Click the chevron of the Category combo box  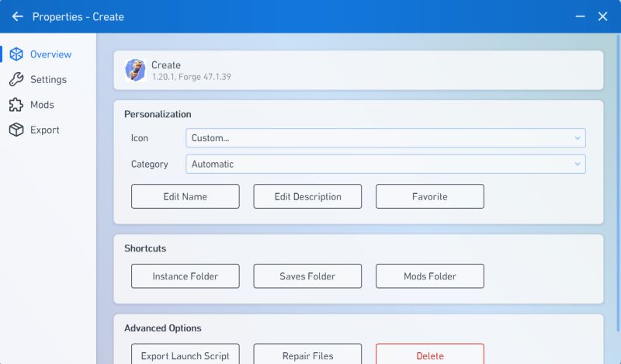[578, 164]
